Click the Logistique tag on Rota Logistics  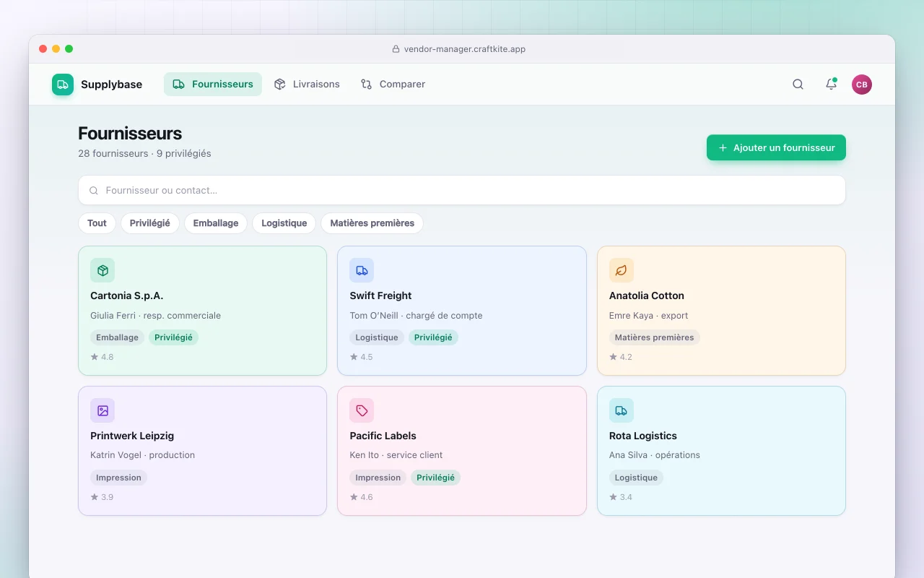[636, 478]
